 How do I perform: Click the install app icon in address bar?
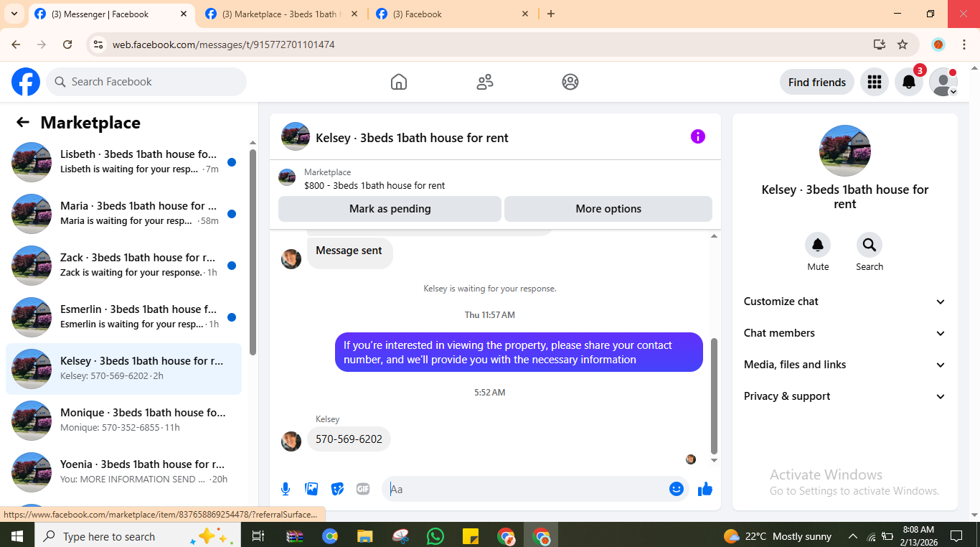[880, 45]
